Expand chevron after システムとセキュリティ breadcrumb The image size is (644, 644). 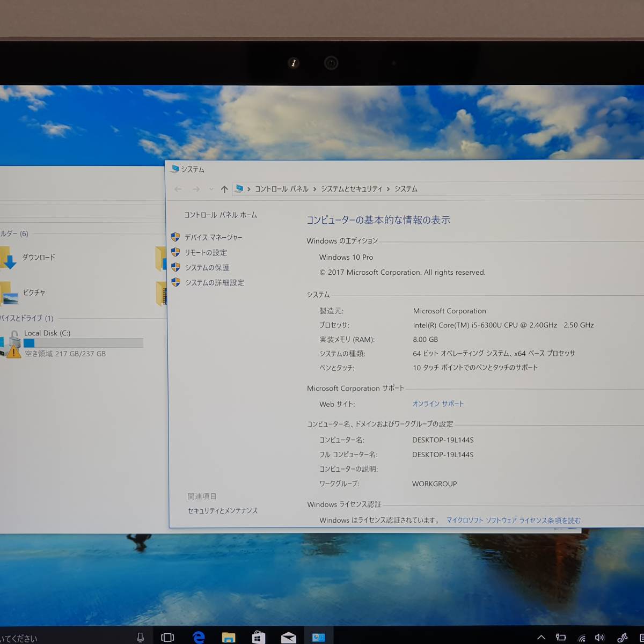tap(389, 189)
